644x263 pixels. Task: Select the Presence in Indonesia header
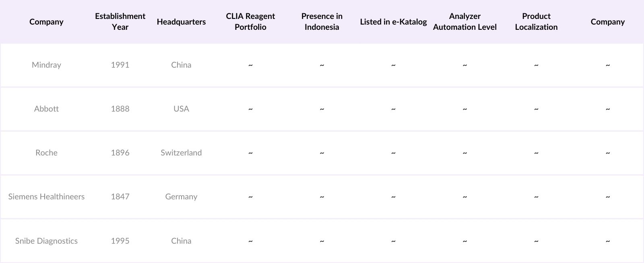point(322,22)
